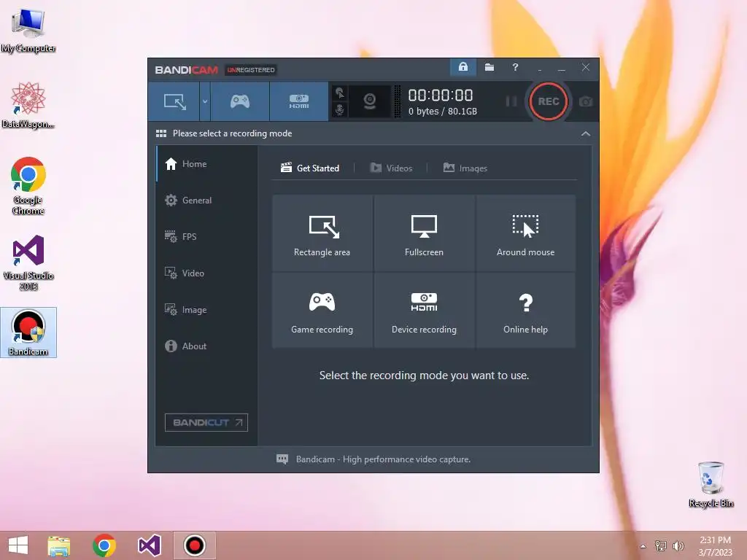Switch to the Videos tab
Viewport: 747px width, 560px height.
pyautogui.click(x=391, y=168)
